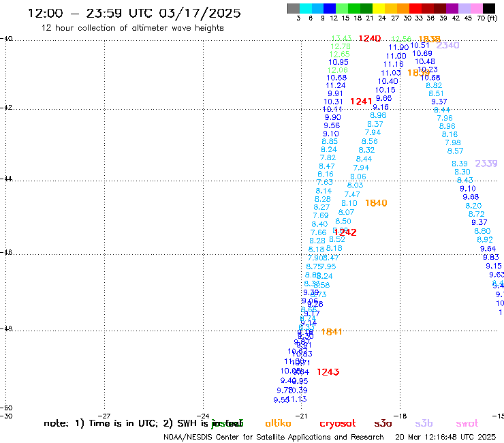The height and width of the screenshot is (443, 504).
Task: Click the wave height value 9.15
Action: [494, 266]
